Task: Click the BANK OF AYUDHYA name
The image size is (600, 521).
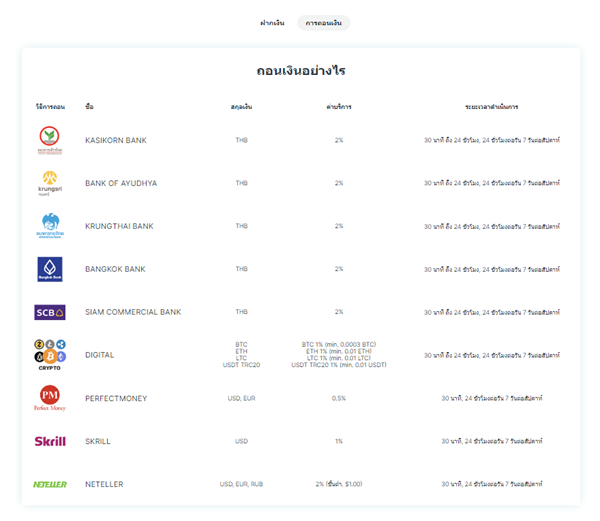Action: click(121, 183)
